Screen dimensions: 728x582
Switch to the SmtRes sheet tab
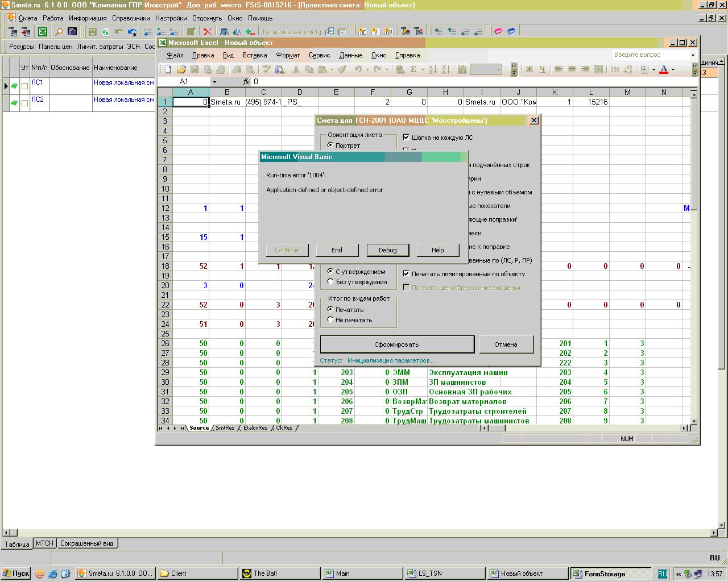(225, 428)
